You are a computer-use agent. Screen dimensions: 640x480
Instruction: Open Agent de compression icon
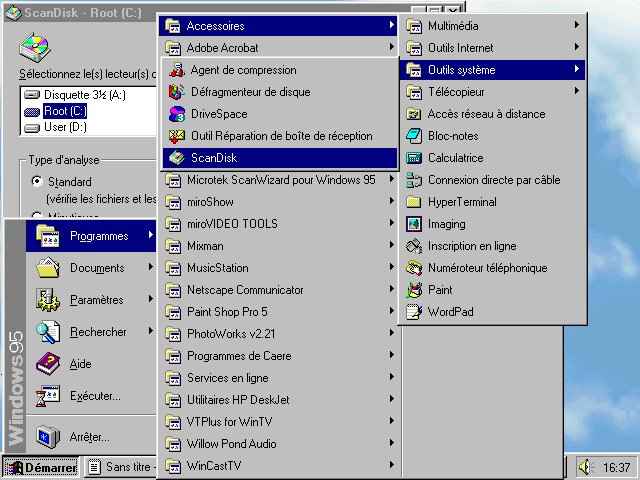tap(177, 70)
